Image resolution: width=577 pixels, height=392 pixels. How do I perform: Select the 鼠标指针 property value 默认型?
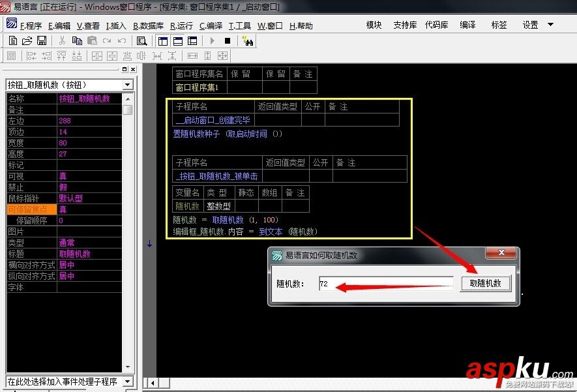click(x=70, y=198)
